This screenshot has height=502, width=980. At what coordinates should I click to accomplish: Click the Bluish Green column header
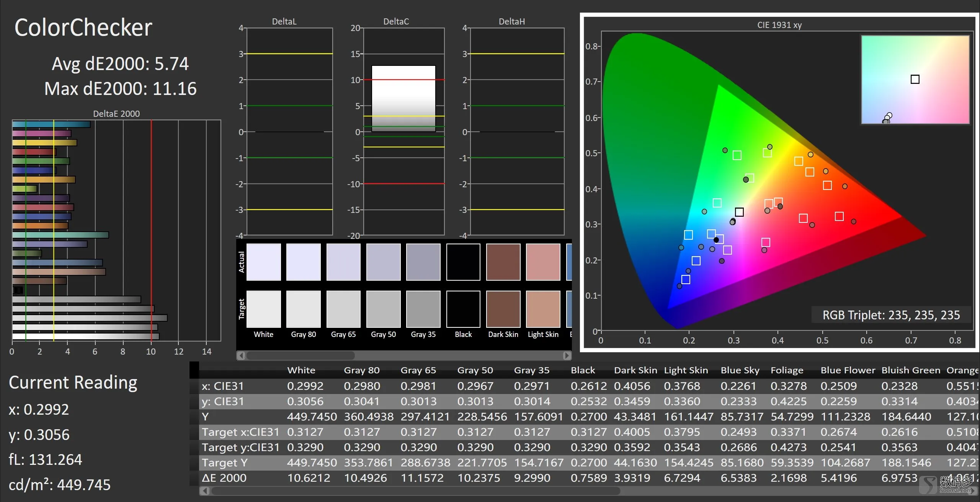pos(911,370)
